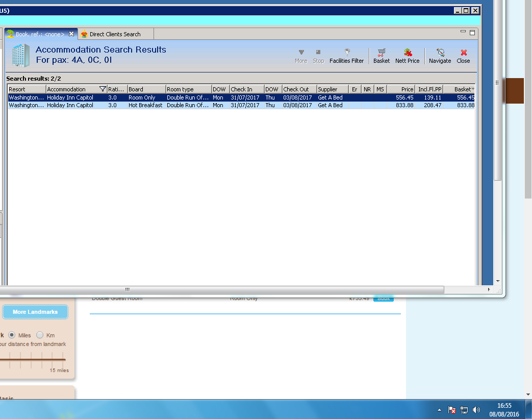Viewport: 532px width, 419px height.
Task: Sort by the Board column header
Action: [x=146, y=89]
